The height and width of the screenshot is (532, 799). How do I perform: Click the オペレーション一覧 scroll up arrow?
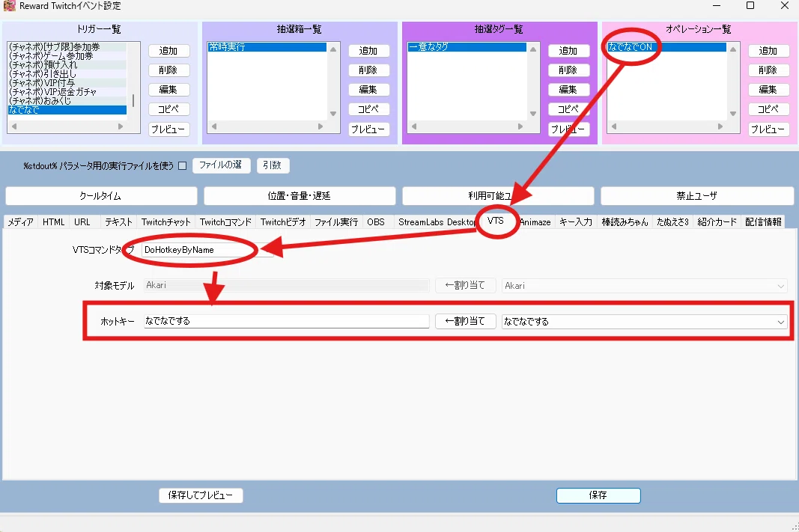[733, 49]
